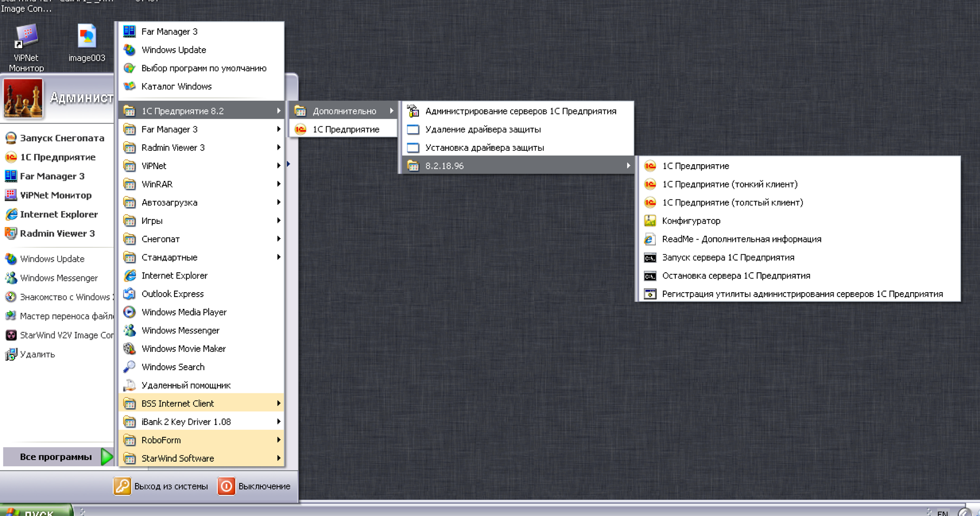Open Windows Messenger in the recent programs list

[x=56, y=278]
